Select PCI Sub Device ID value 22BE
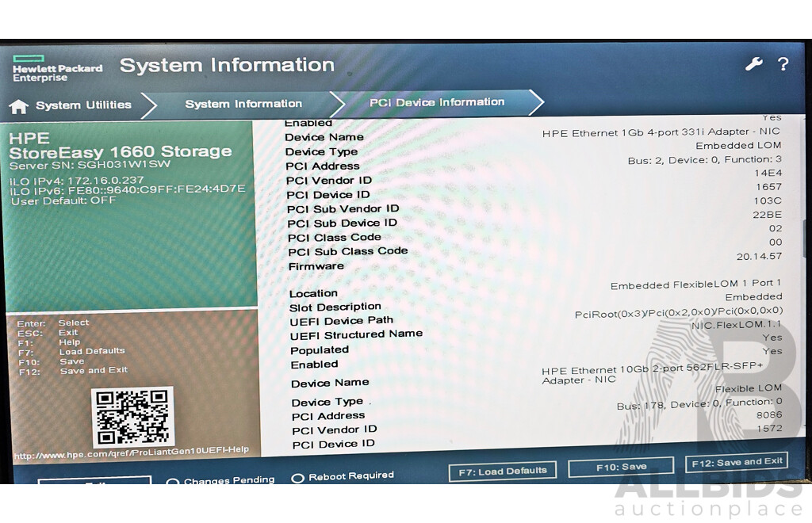Image resolution: width=812 pixels, height=523 pixels. (x=767, y=216)
